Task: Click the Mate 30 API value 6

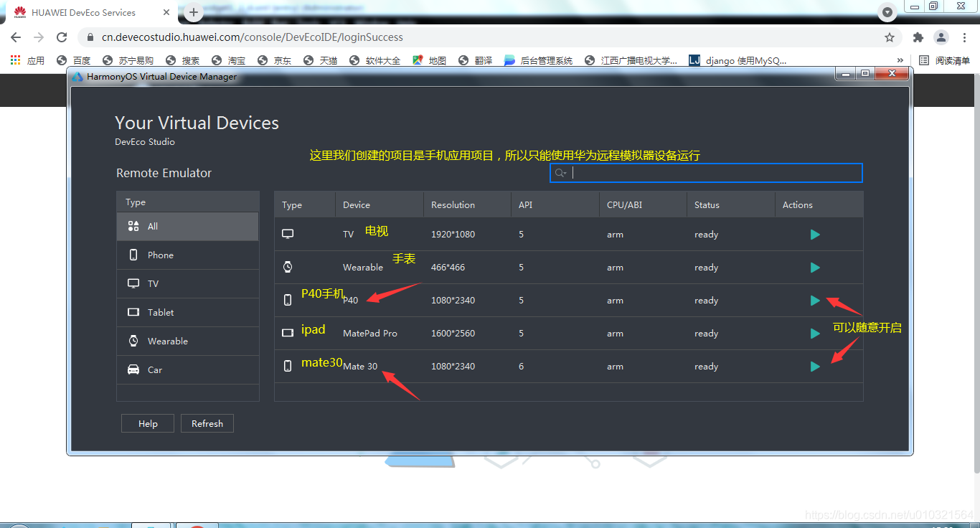Action: (x=522, y=367)
